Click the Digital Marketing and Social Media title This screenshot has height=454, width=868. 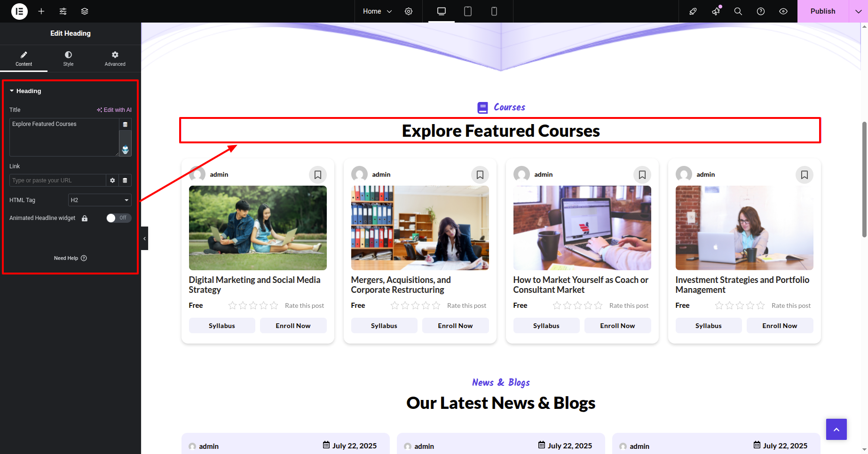pos(254,285)
